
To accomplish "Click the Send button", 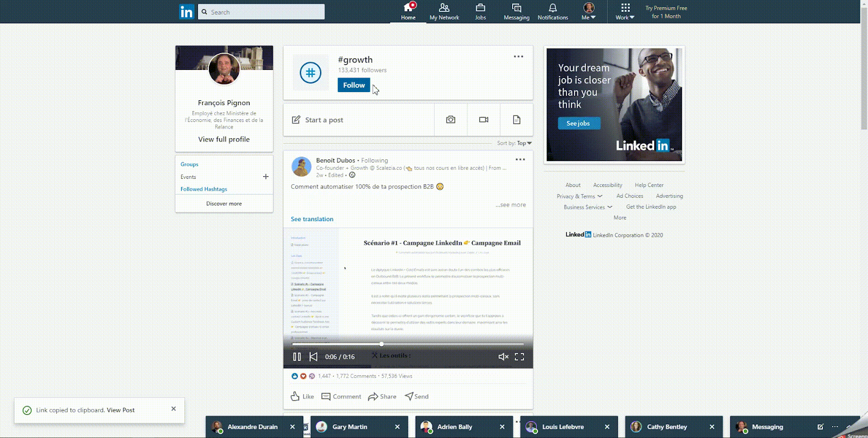I will click(417, 396).
